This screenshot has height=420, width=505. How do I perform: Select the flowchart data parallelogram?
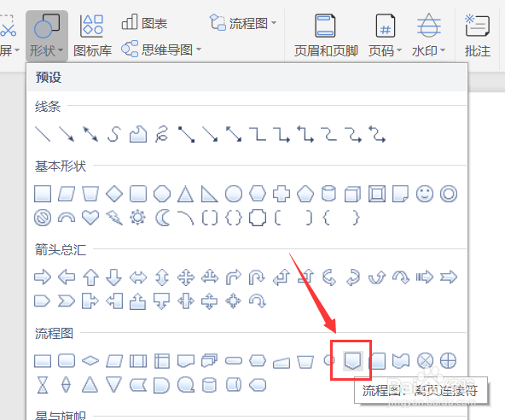114,361
